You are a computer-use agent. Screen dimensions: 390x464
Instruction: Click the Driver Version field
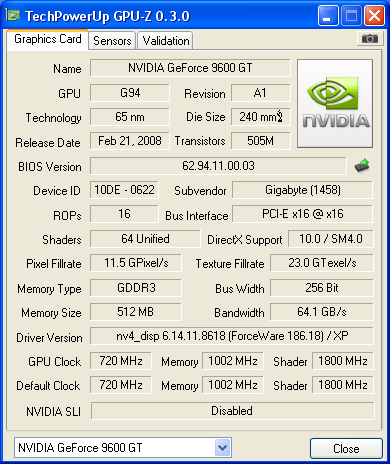point(232,336)
